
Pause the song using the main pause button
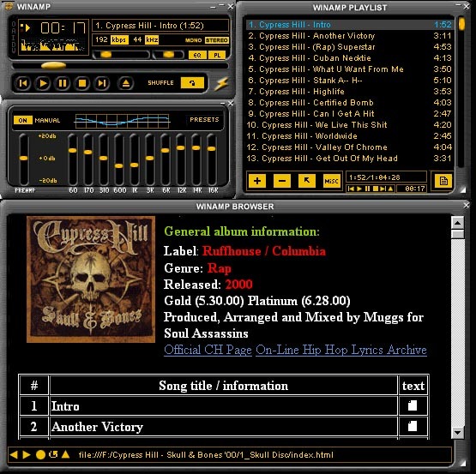[63, 83]
